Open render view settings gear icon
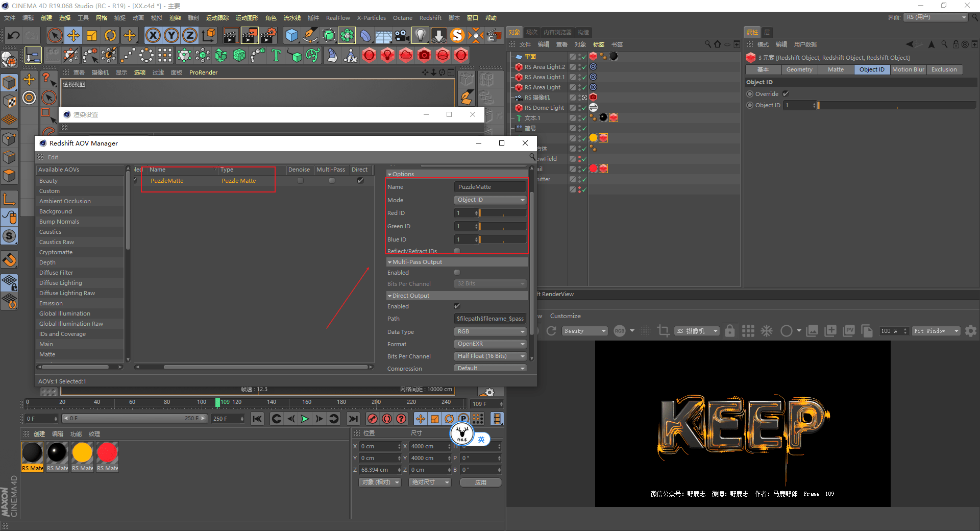This screenshot has height=531, width=980. pos(970,331)
